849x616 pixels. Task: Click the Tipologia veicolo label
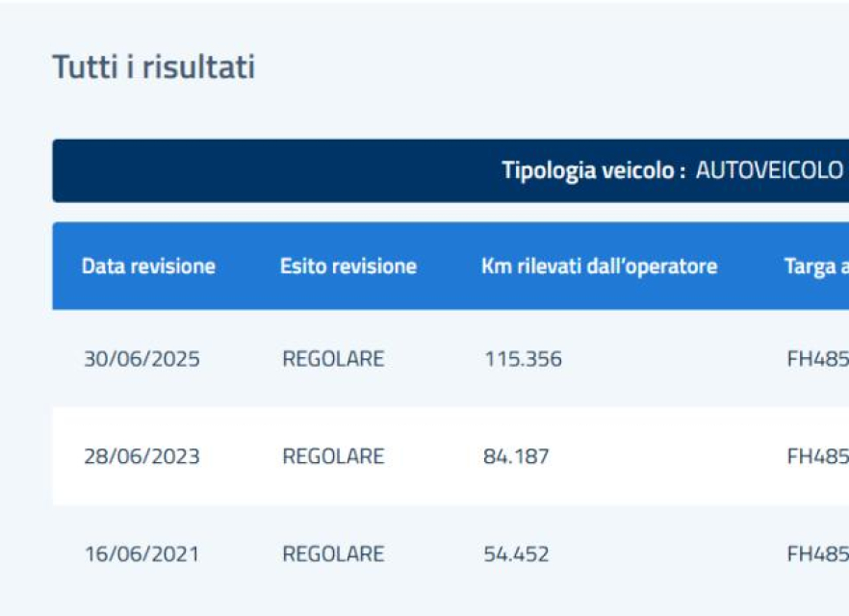pos(593,170)
